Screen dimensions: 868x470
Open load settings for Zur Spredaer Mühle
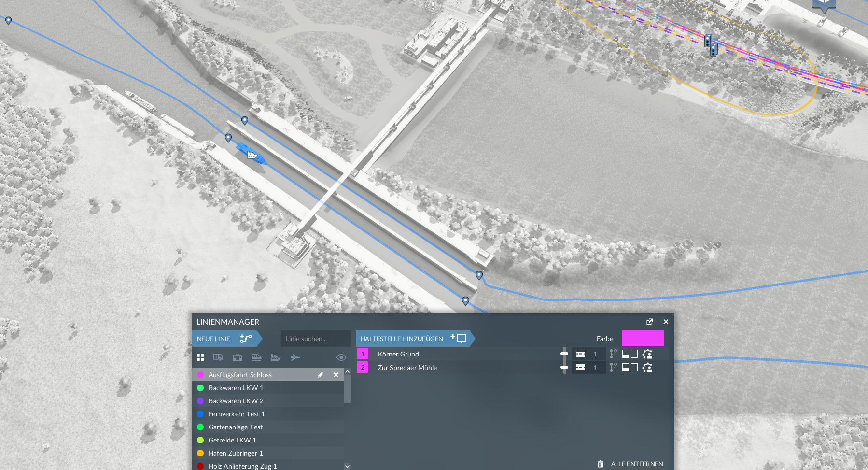647,368
